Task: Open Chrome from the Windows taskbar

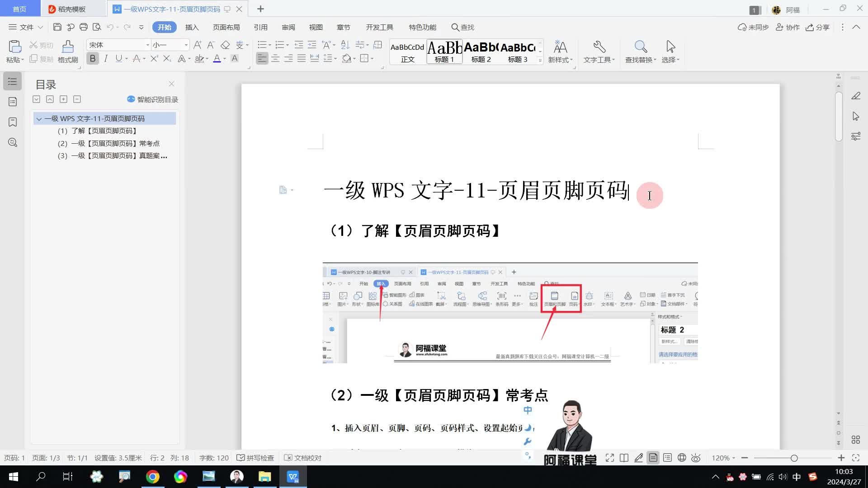Action: [152, 477]
